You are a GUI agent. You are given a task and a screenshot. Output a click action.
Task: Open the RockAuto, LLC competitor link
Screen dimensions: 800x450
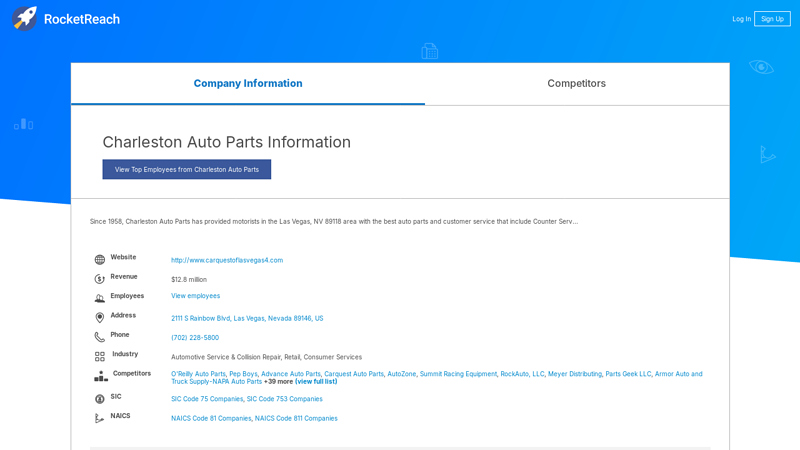[x=522, y=374]
